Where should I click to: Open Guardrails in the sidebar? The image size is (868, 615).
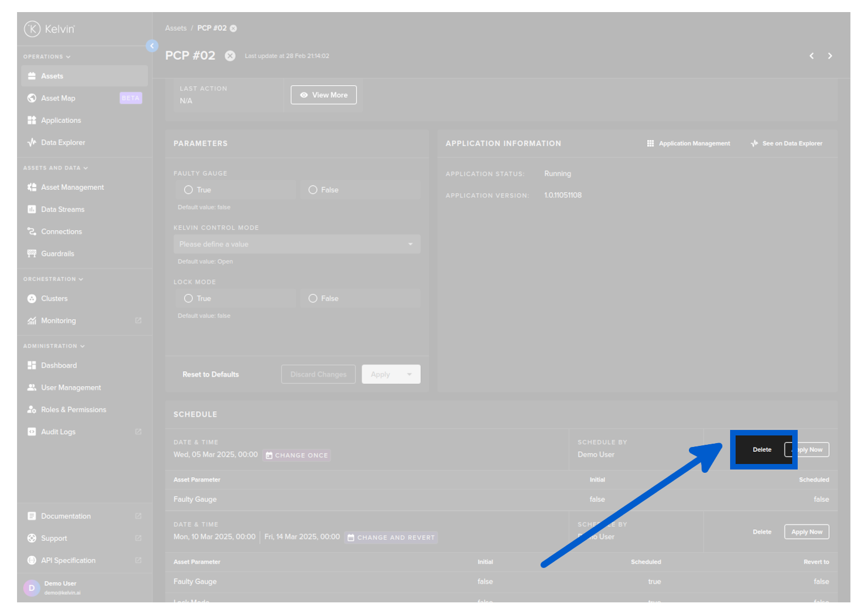tap(57, 254)
